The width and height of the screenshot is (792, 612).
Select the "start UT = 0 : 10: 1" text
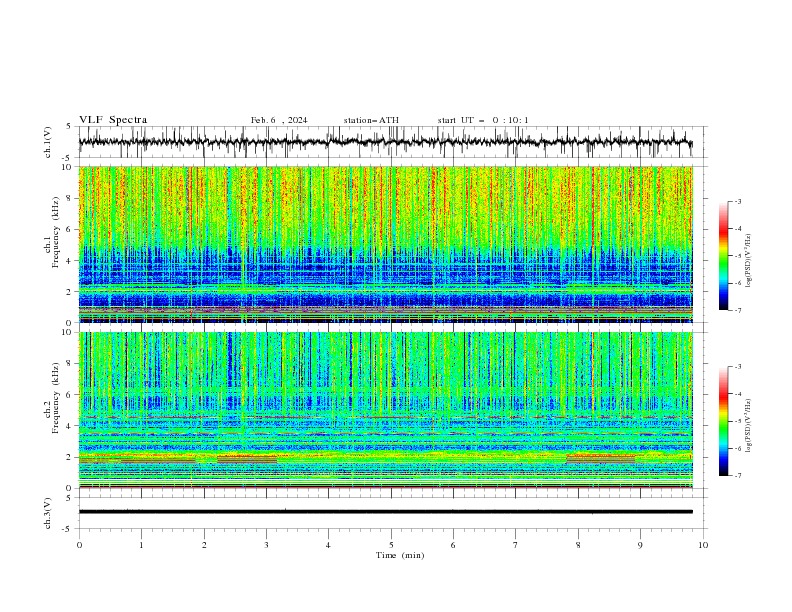coord(483,120)
